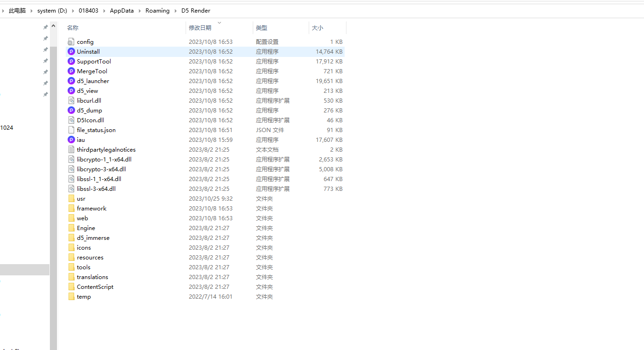Click the ContentScript folder icon
Viewport: 644px width, 350px height.
[x=71, y=287]
